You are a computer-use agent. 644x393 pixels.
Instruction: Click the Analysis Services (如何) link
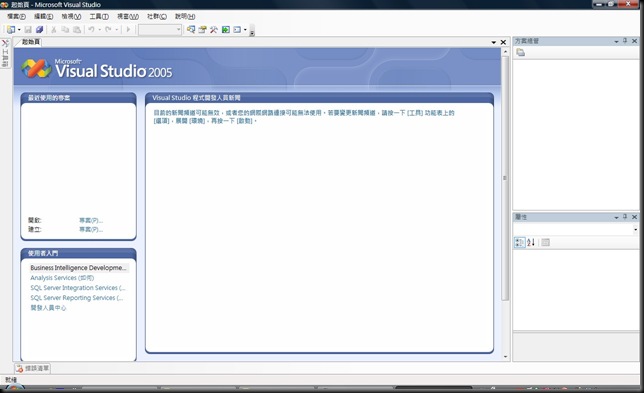coord(62,278)
